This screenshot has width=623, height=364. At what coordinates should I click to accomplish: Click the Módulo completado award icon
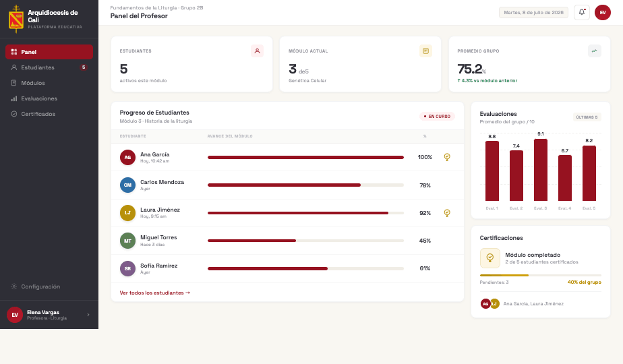490,258
